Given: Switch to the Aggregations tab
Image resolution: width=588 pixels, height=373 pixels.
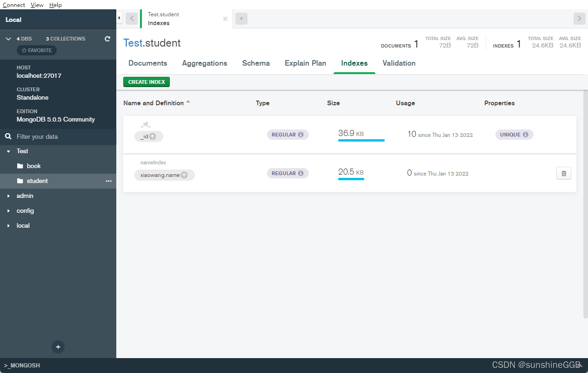Looking at the screenshot, I should pos(205,63).
